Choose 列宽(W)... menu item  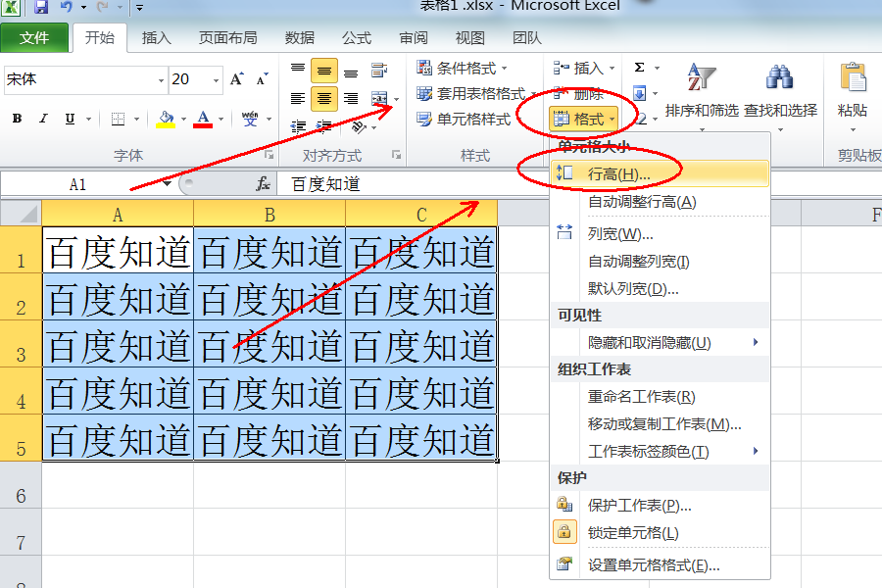(x=660, y=233)
